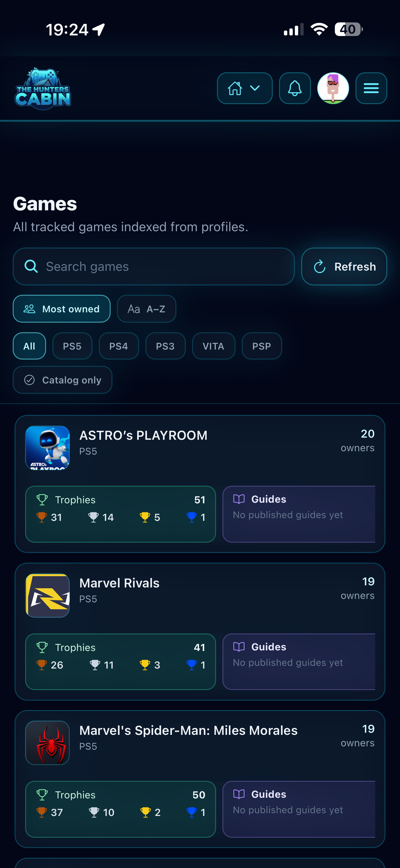This screenshot has width=400, height=868.
Task: Open the hamburger menu
Action: coord(371,88)
